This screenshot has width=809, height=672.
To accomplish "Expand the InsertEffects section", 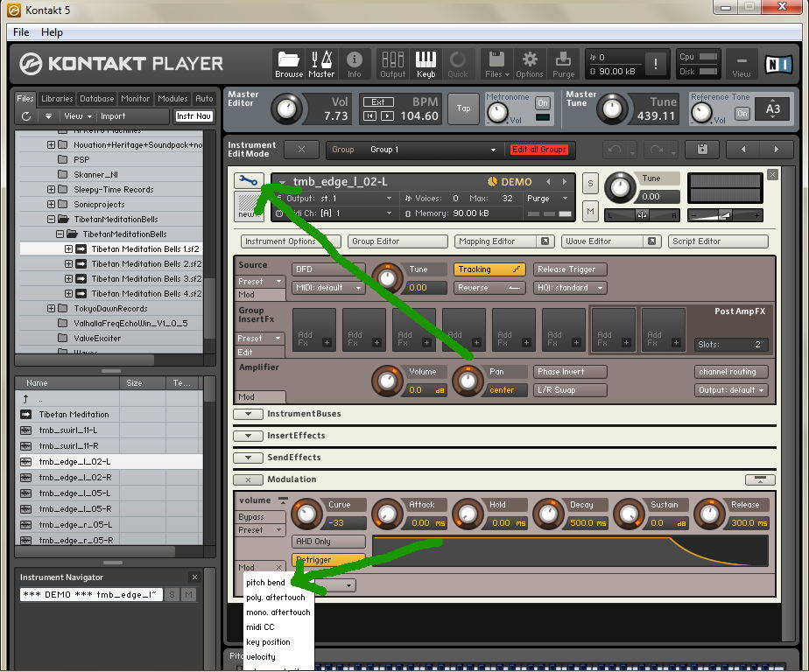I will [x=248, y=436].
